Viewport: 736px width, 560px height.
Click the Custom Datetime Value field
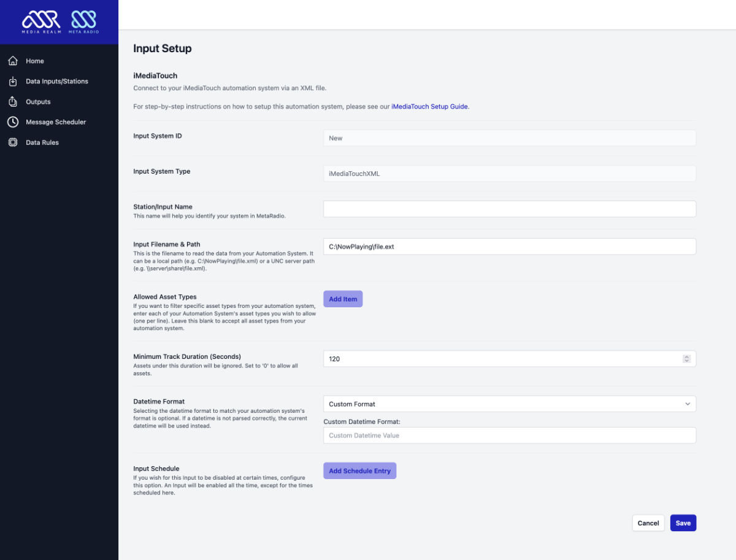509,435
